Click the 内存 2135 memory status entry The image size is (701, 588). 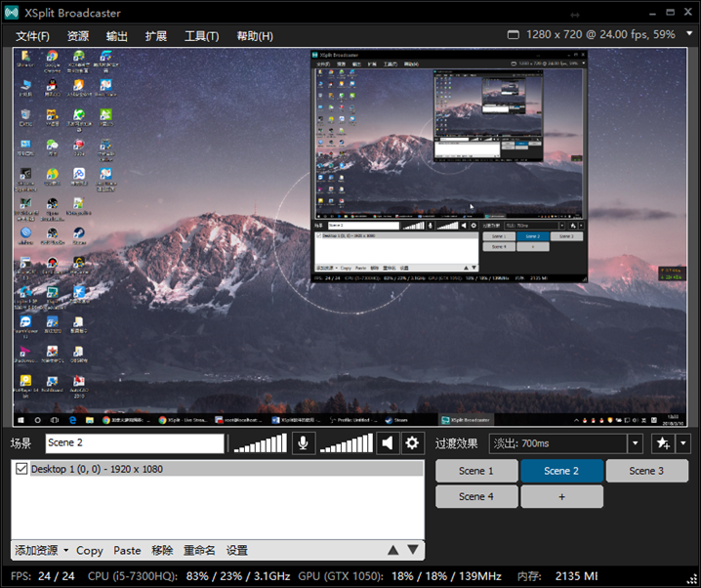(557, 576)
